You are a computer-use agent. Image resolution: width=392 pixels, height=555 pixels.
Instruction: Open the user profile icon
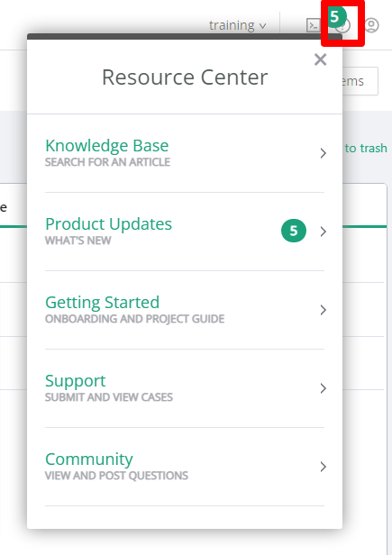(x=371, y=25)
